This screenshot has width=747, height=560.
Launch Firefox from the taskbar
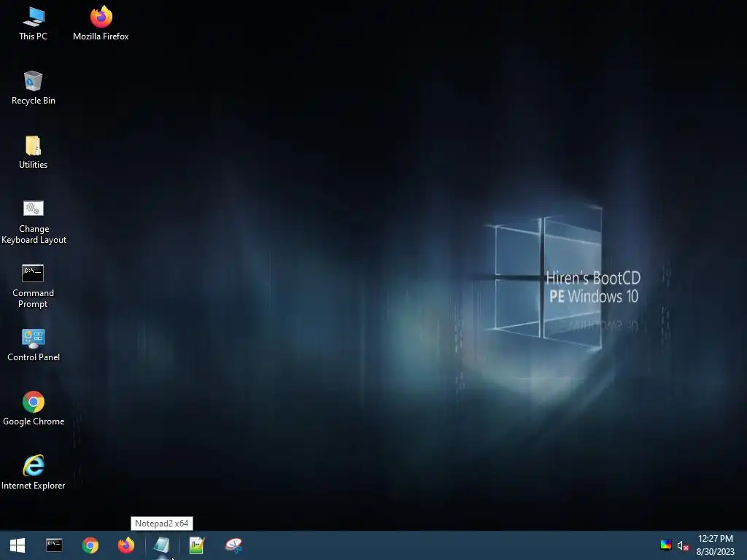(126, 545)
